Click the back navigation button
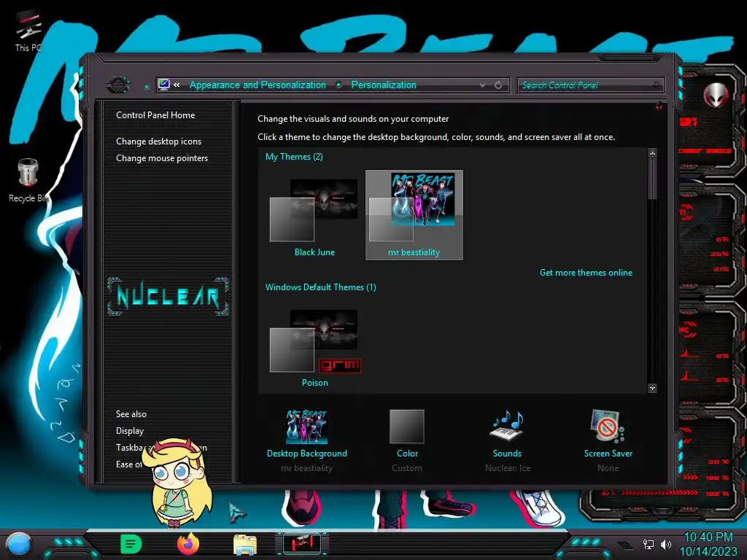 click(117, 85)
